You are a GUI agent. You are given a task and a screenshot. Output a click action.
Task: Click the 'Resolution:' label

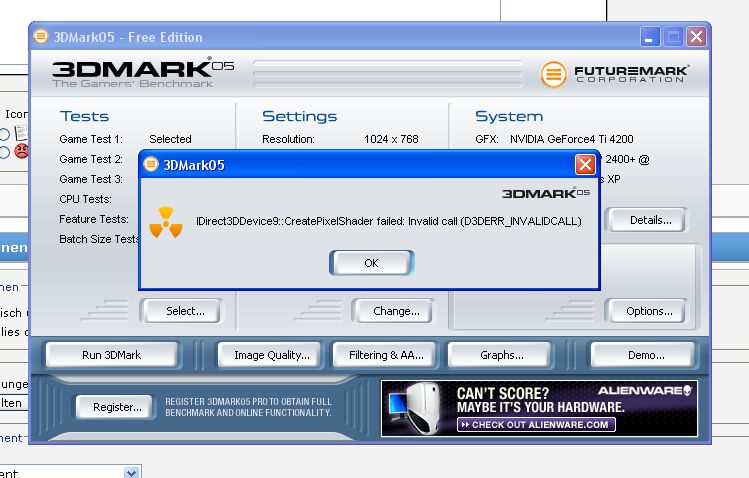(x=288, y=139)
